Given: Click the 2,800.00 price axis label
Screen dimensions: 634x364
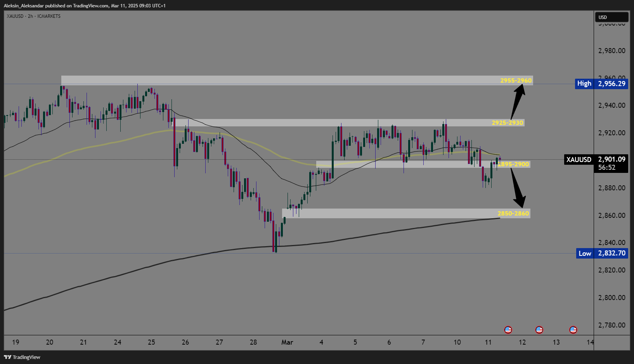Looking at the screenshot, I should (612, 297).
